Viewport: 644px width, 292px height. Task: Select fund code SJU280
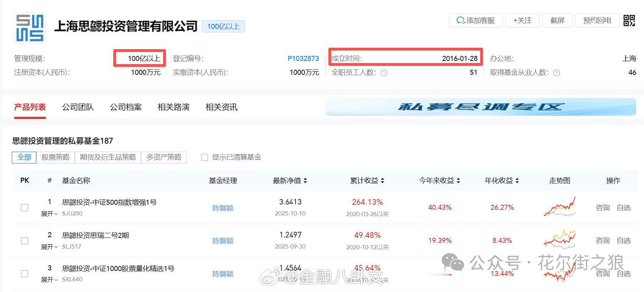tap(72, 213)
